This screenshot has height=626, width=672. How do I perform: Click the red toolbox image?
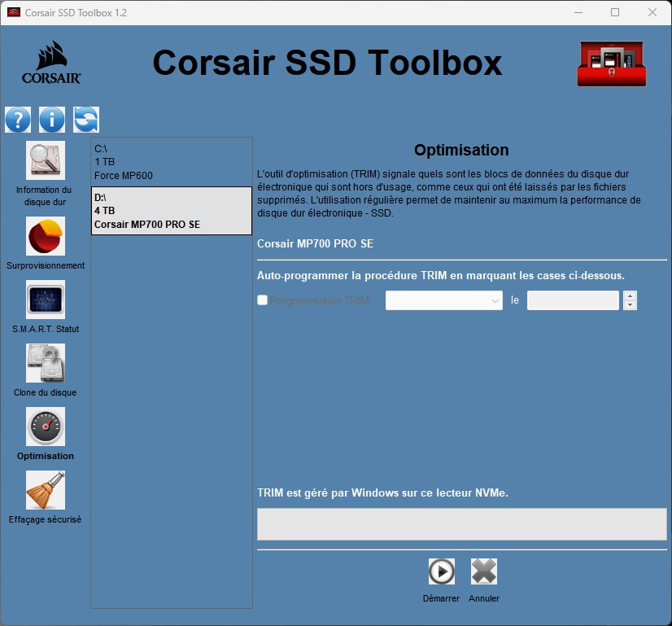(612, 63)
